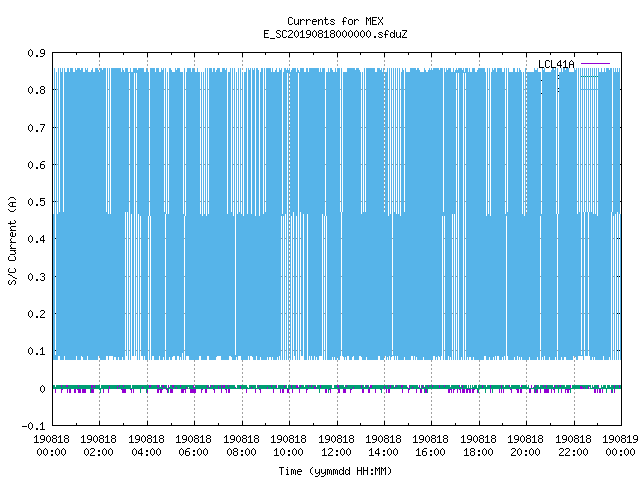Click the x-axis time label '20:00'
This screenshot has height=480, width=640.
point(525,452)
